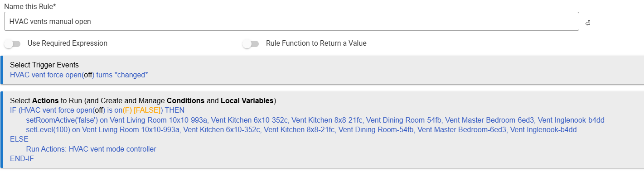Edit trigger HVAC vent force open turns changed

[x=79, y=75]
